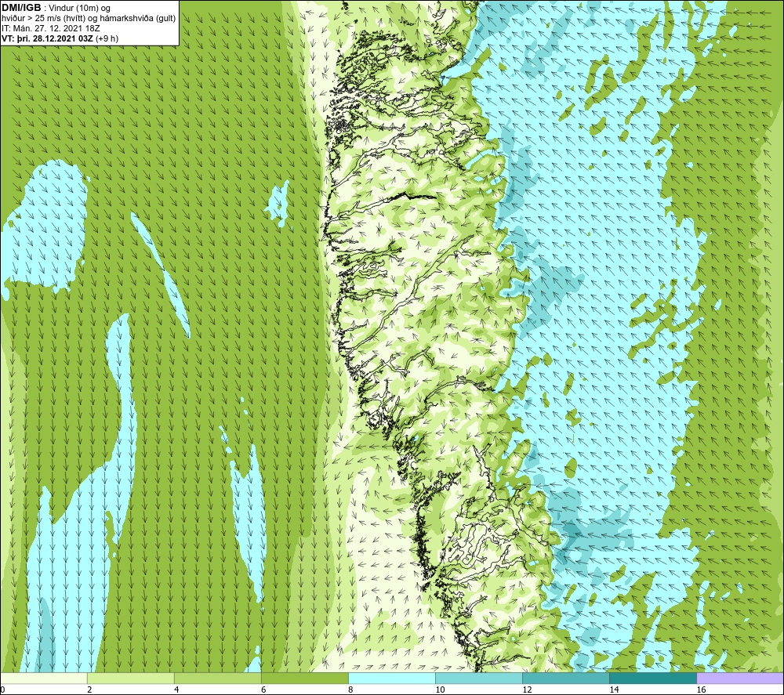This screenshot has height=695, width=784.
Task: Click the scale label '6'
Action: pos(263,690)
